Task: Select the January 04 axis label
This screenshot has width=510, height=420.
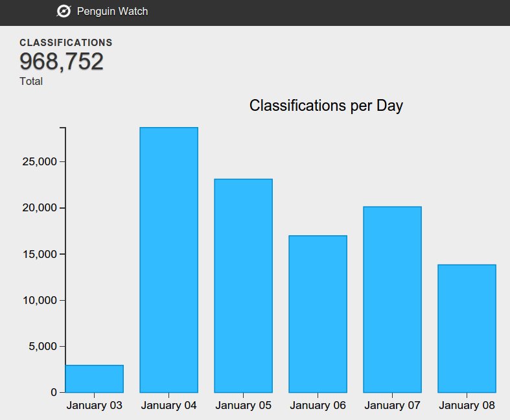Action: click(x=168, y=406)
